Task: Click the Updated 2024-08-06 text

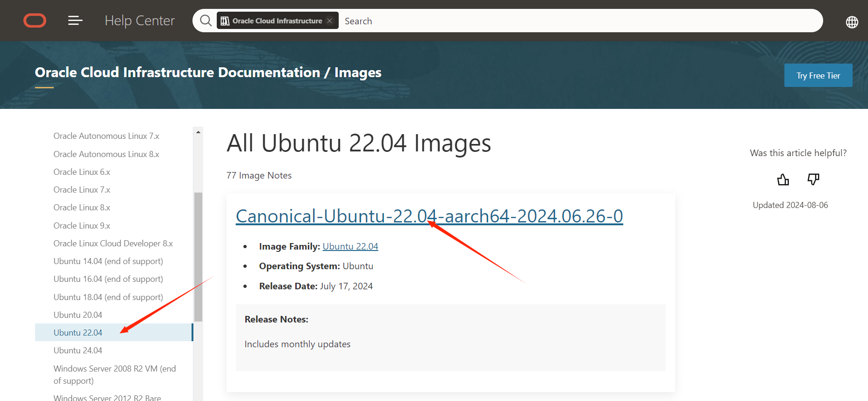Action: click(790, 205)
